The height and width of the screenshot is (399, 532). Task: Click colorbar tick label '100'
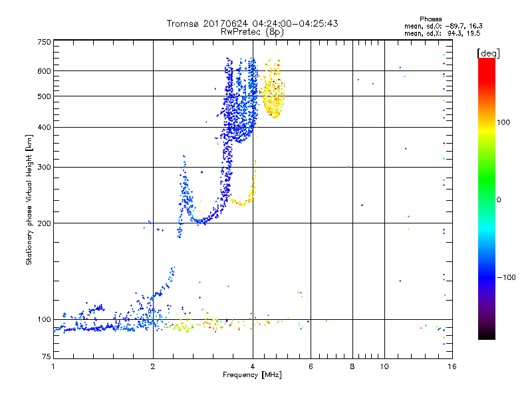point(503,122)
